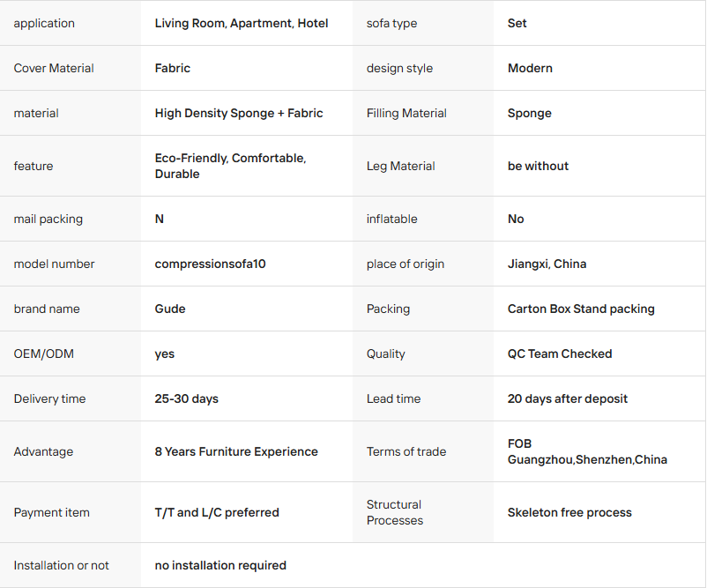The image size is (707, 588).
Task: Select the 'Modern' design style value
Action: point(530,68)
